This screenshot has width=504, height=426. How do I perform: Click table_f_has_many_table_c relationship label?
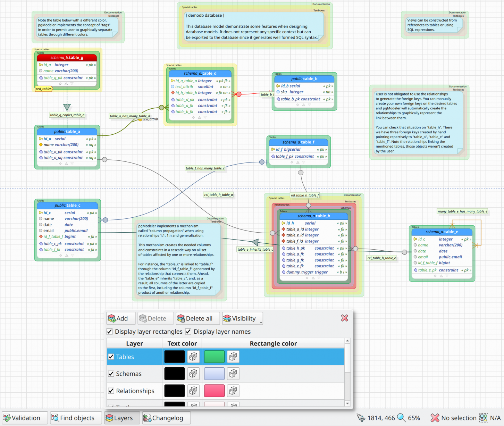click(205, 168)
